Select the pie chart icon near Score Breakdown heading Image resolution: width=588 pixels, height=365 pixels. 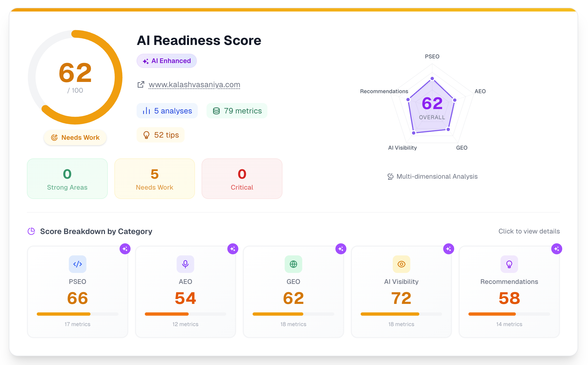tap(32, 231)
